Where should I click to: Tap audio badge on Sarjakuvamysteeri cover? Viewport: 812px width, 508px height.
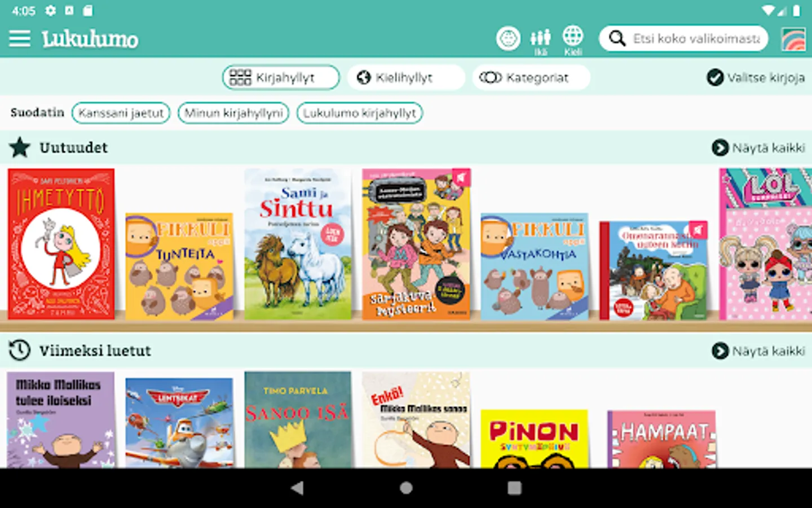tap(461, 178)
